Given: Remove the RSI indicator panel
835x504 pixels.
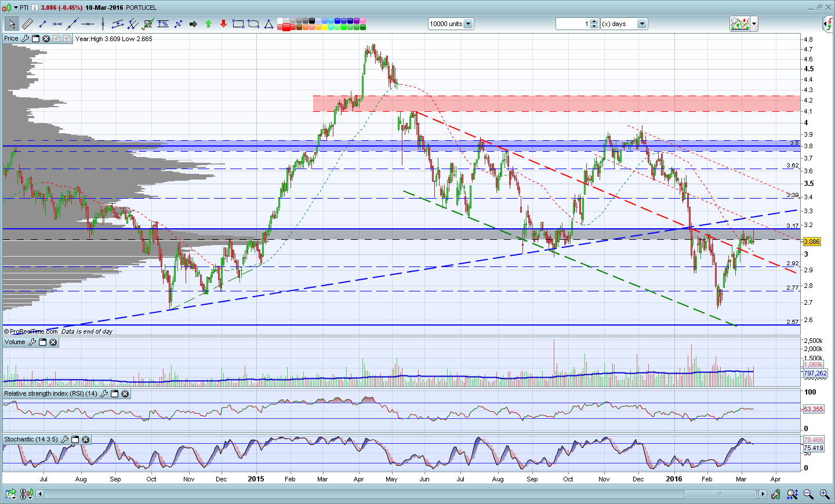Looking at the screenshot, I should (x=125, y=393).
